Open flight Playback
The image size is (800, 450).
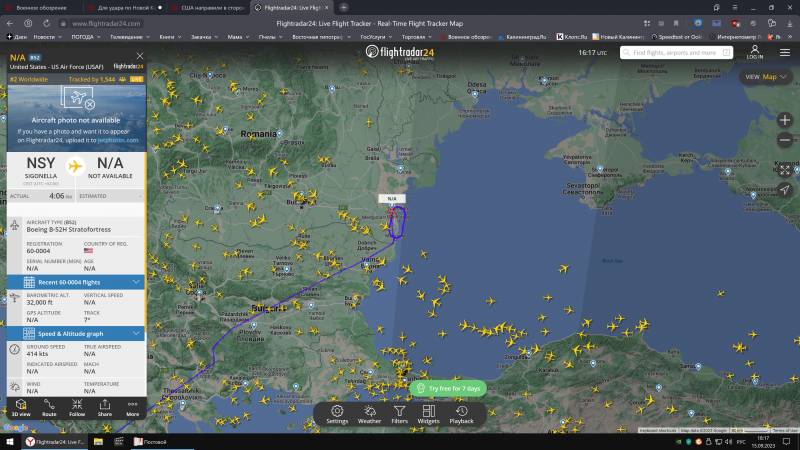click(461, 414)
